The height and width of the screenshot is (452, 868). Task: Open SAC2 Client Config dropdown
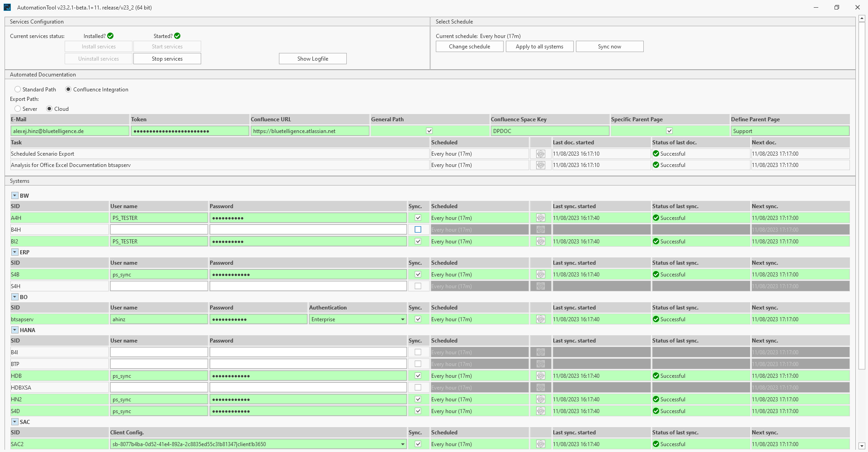click(x=402, y=444)
